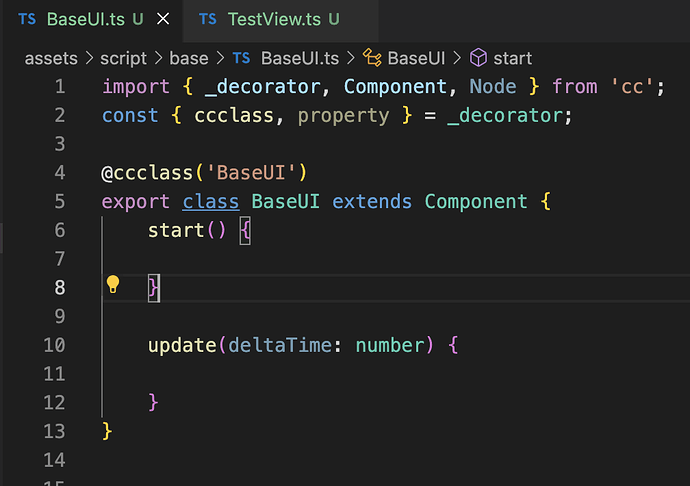Click the TS icon on TestView.ts tab
The width and height of the screenshot is (690, 486).
[207, 20]
